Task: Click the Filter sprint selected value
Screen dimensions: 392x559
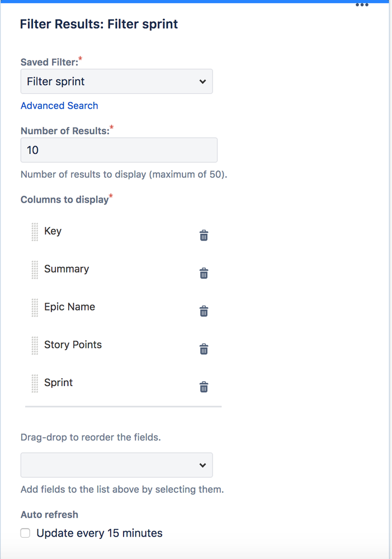Action: [x=55, y=81]
